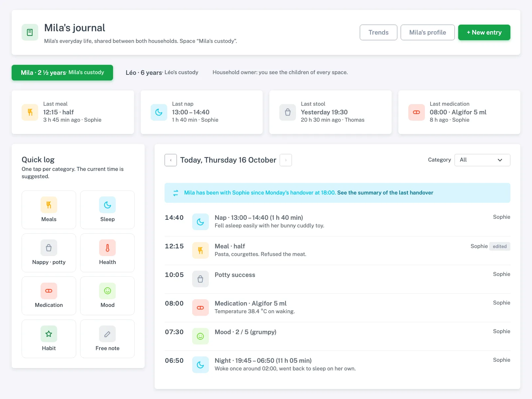
Task: Open Health quick log tile
Action: point(107,253)
